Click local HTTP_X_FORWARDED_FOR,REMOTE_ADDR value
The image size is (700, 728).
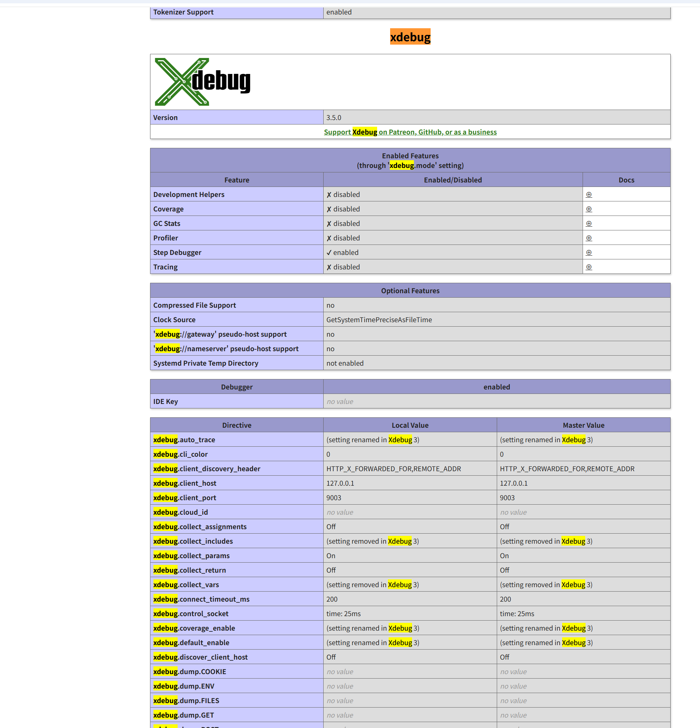point(393,469)
